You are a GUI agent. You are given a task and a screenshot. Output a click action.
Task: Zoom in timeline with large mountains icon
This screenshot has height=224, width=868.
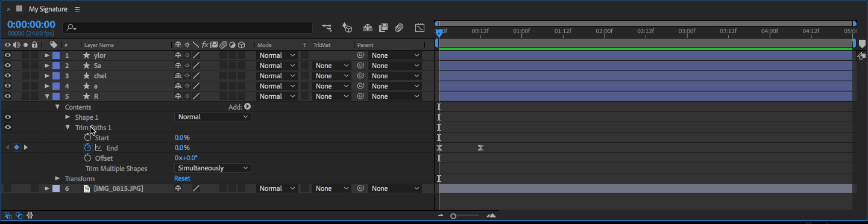(491, 215)
